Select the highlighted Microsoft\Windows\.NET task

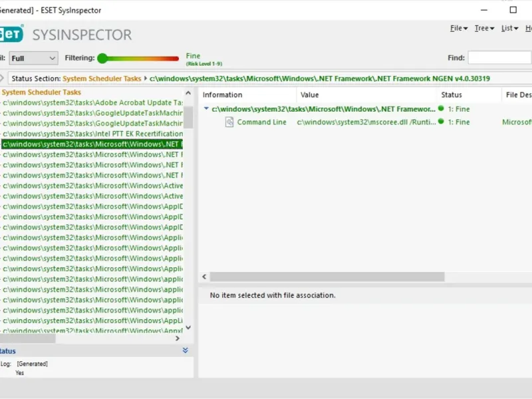[x=92, y=144]
